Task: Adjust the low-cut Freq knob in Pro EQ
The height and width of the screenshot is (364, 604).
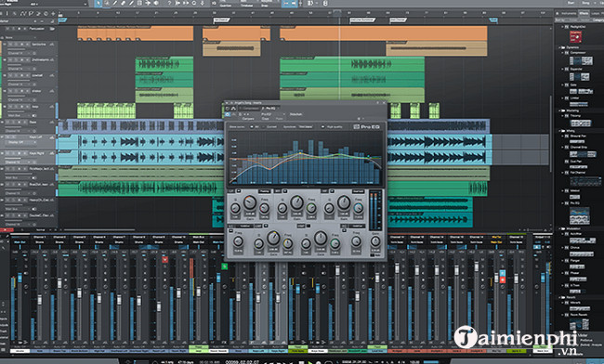Action: click(x=238, y=241)
